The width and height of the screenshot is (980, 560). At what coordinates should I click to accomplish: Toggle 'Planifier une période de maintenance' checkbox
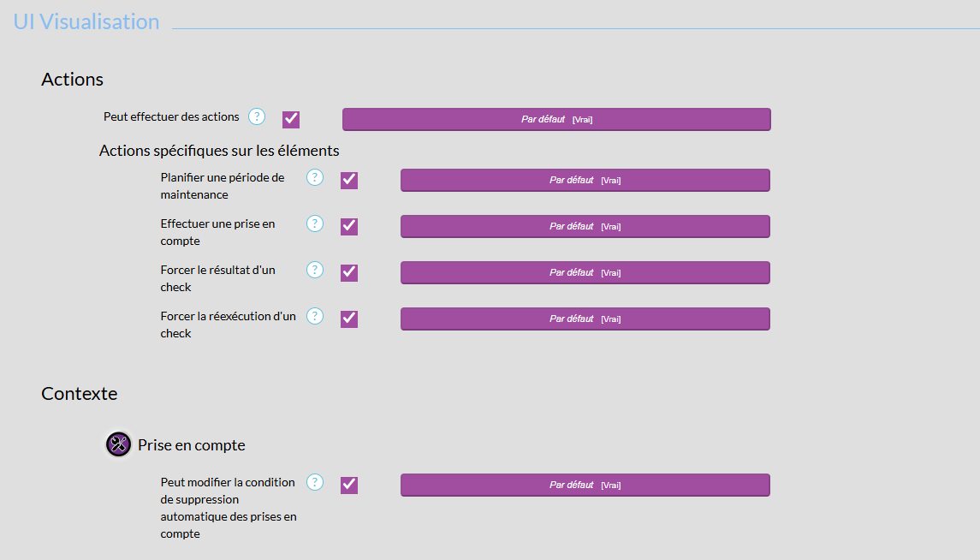pos(349,181)
